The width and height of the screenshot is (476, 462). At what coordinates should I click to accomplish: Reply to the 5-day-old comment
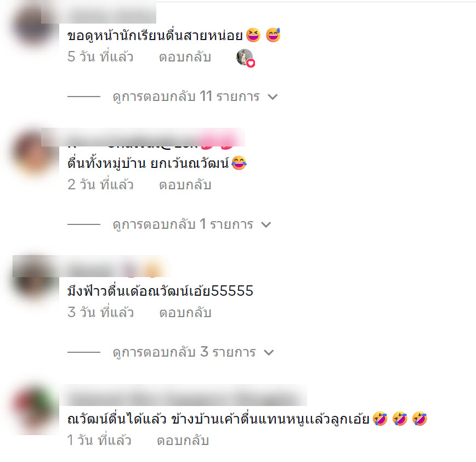click(185, 57)
